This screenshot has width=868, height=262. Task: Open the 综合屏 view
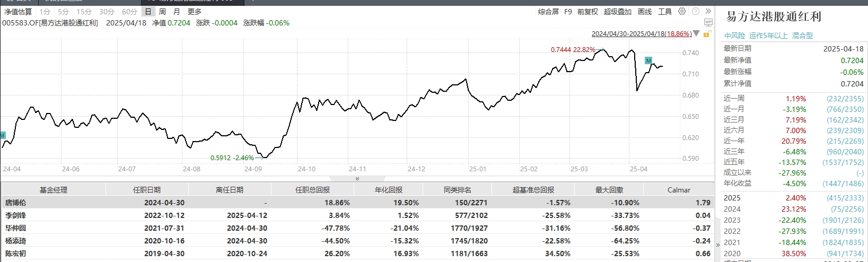pyautogui.click(x=548, y=12)
